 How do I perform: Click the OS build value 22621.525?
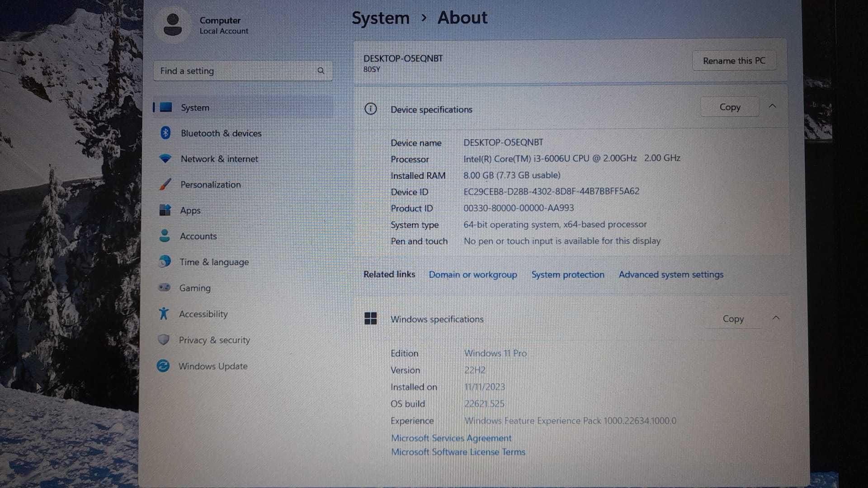(484, 404)
